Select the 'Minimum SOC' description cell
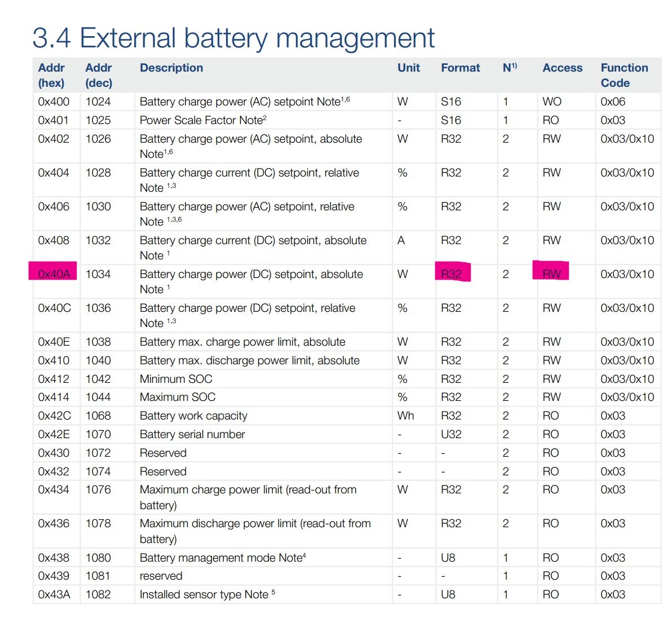Image resolution: width=672 pixels, height=640 pixels. pyautogui.click(x=176, y=379)
